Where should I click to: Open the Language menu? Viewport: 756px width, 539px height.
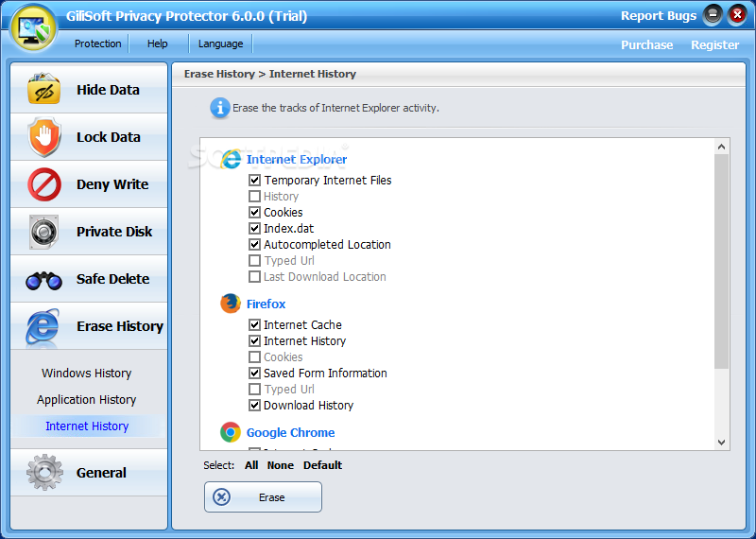click(221, 43)
